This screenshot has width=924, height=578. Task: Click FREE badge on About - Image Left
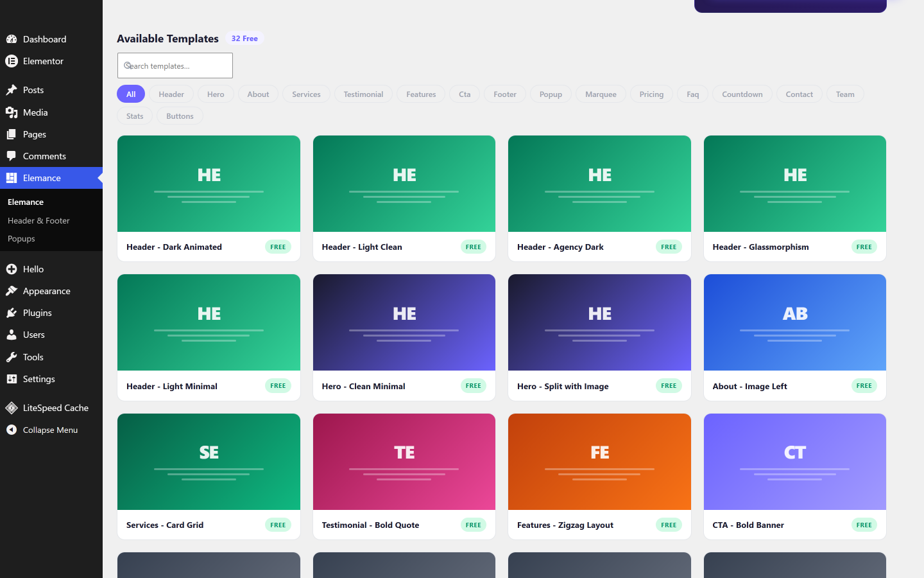tap(864, 386)
